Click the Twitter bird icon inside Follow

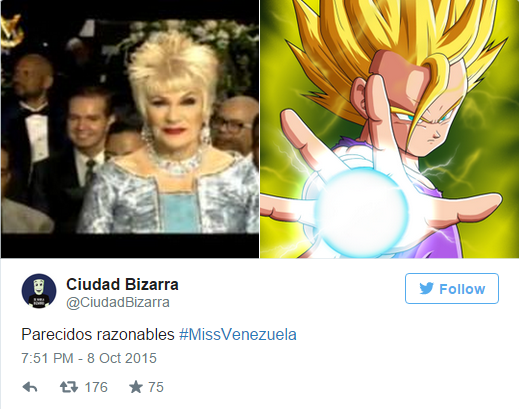pyautogui.click(x=426, y=288)
